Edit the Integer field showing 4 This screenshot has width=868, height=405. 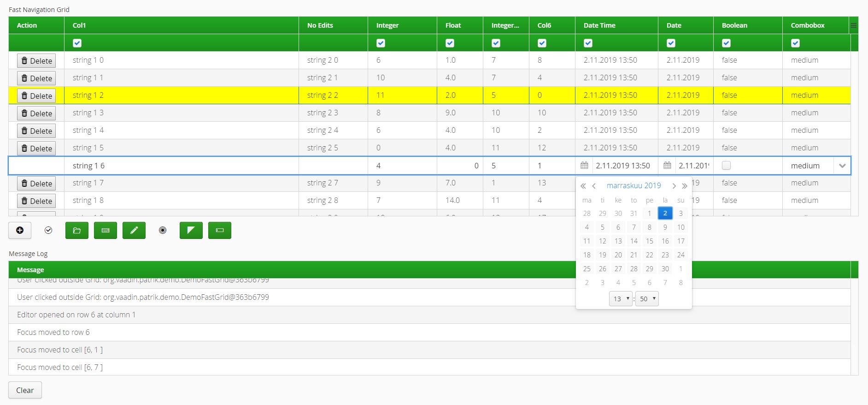(x=402, y=166)
